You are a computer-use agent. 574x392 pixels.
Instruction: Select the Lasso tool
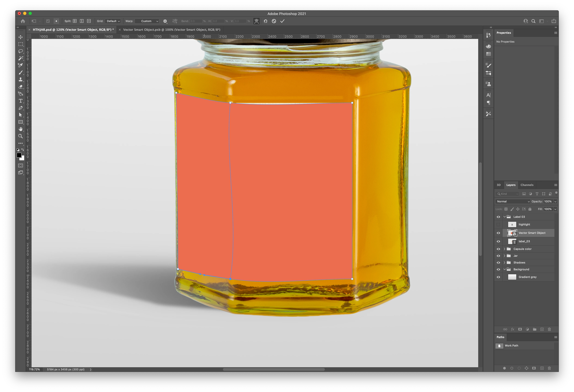21,51
